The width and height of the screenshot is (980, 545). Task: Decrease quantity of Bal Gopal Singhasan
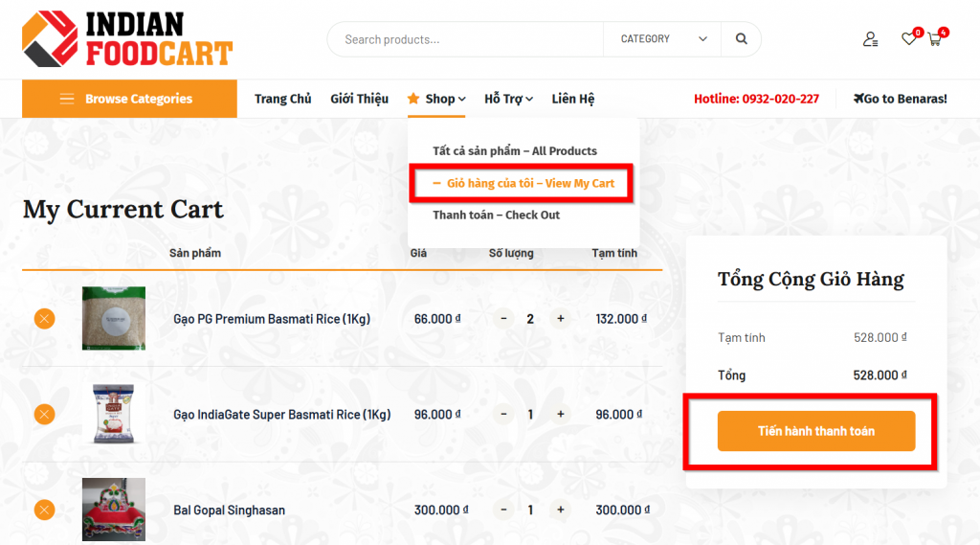tap(503, 510)
